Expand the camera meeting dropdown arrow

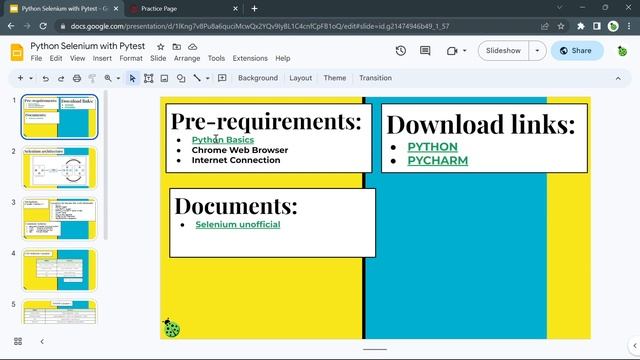tap(464, 51)
